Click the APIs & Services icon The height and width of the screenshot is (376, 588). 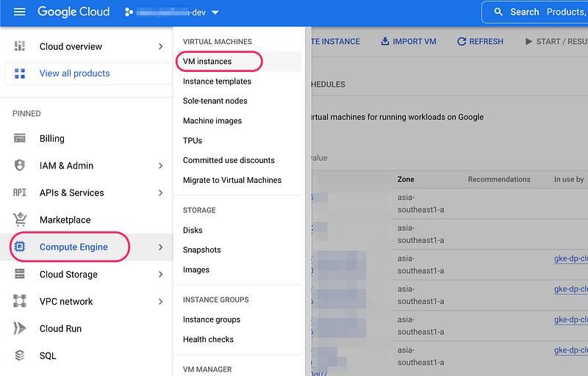coord(20,193)
